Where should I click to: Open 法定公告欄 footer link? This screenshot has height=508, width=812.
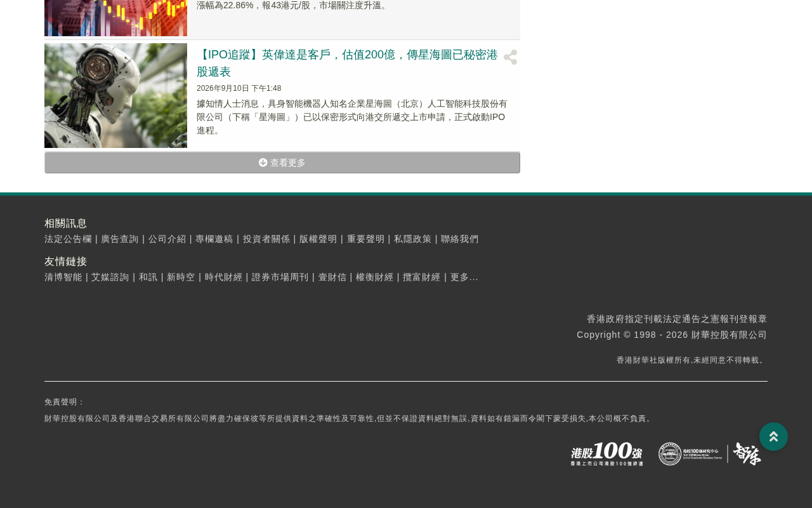[68, 239]
